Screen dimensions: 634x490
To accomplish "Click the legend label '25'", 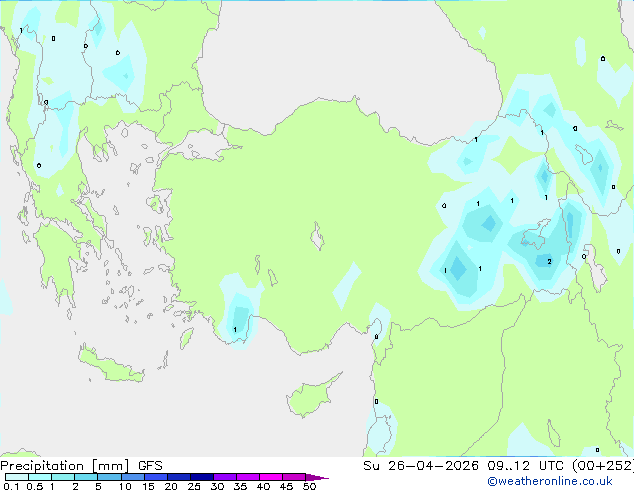I will tap(194, 486).
